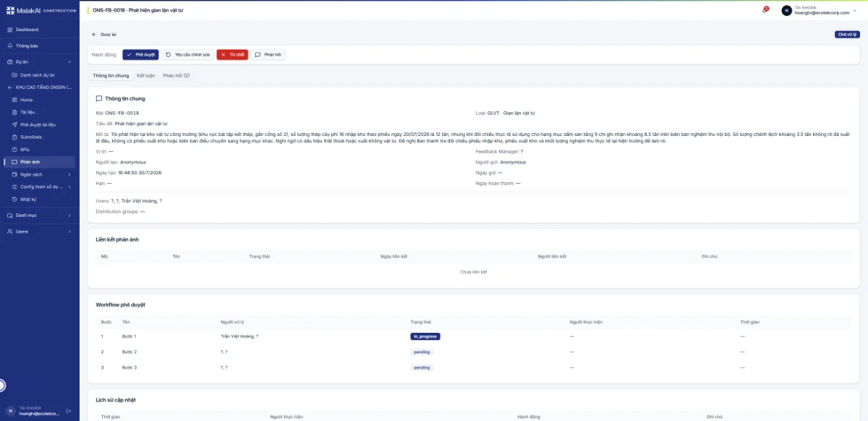
Task: Click the Phản hồi action button
Action: (x=268, y=54)
